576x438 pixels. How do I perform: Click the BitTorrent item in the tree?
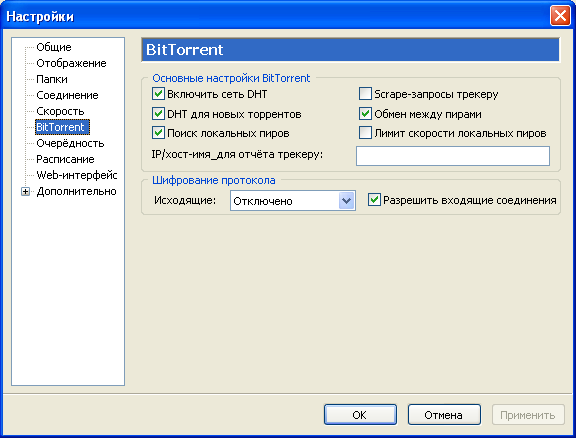(62, 127)
